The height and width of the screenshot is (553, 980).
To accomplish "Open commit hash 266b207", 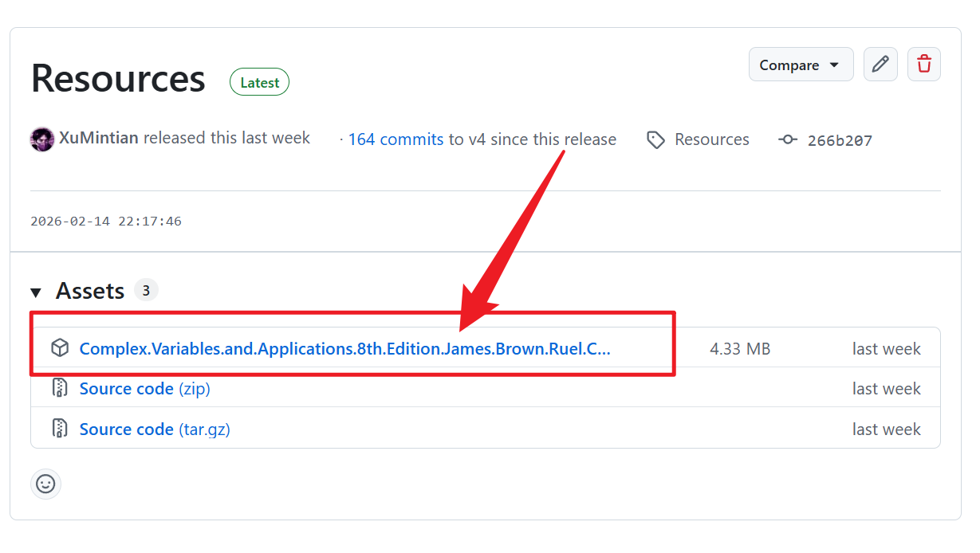I will point(840,141).
